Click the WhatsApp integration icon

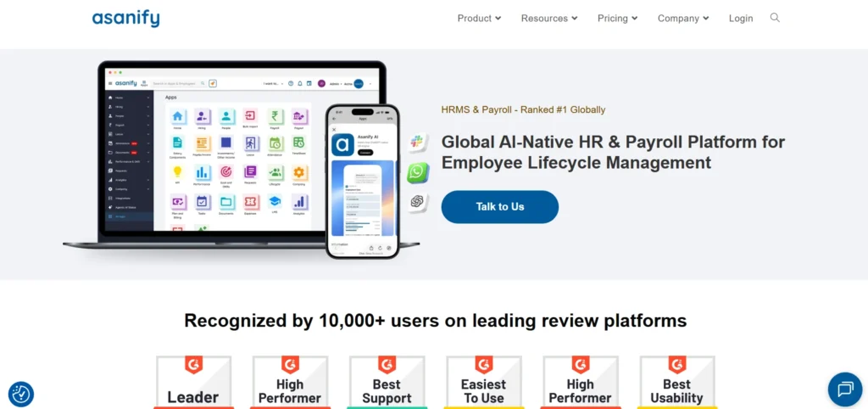[x=417, y=172]
